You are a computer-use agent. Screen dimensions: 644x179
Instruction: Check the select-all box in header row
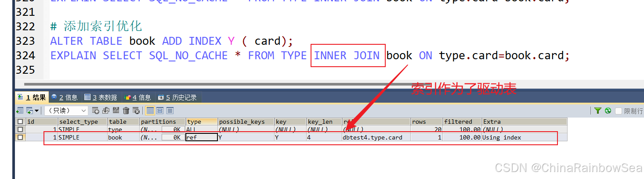click(20, 122)
